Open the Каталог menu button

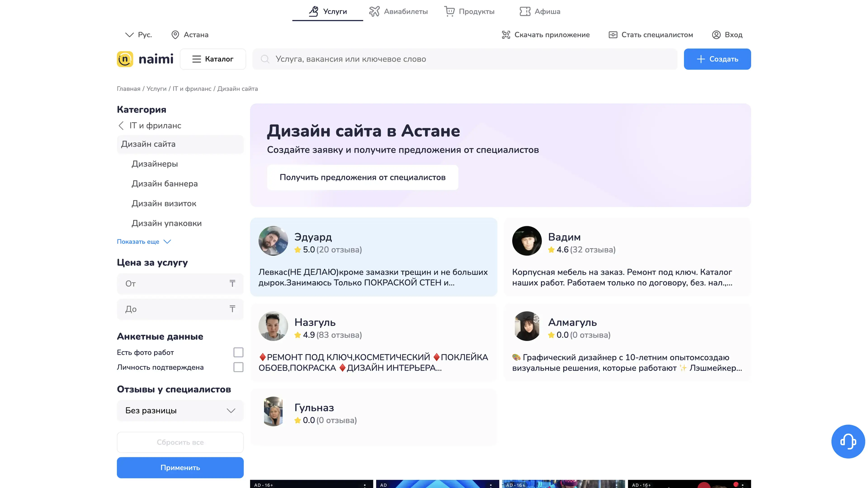coord(213,59)
